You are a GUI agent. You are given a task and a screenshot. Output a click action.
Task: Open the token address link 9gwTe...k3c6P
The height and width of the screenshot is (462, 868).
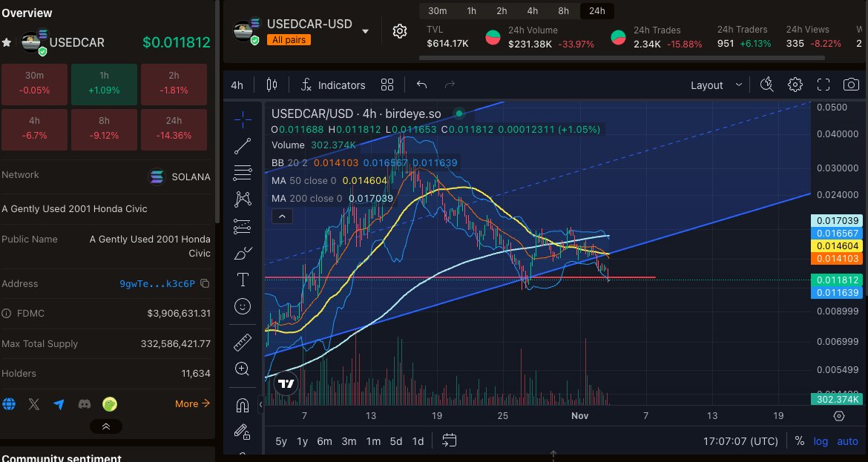[x=157, y=284]
